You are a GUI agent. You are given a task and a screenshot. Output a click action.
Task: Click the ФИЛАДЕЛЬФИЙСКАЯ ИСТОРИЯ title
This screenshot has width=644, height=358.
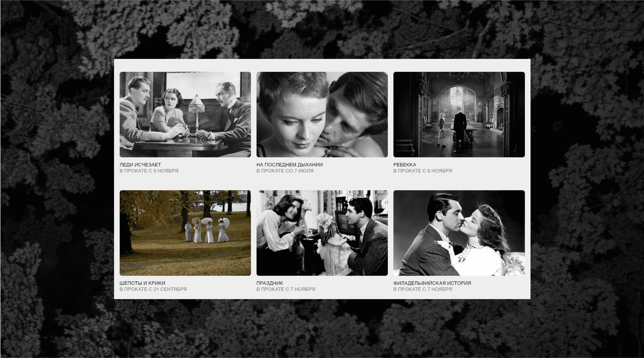432,283
